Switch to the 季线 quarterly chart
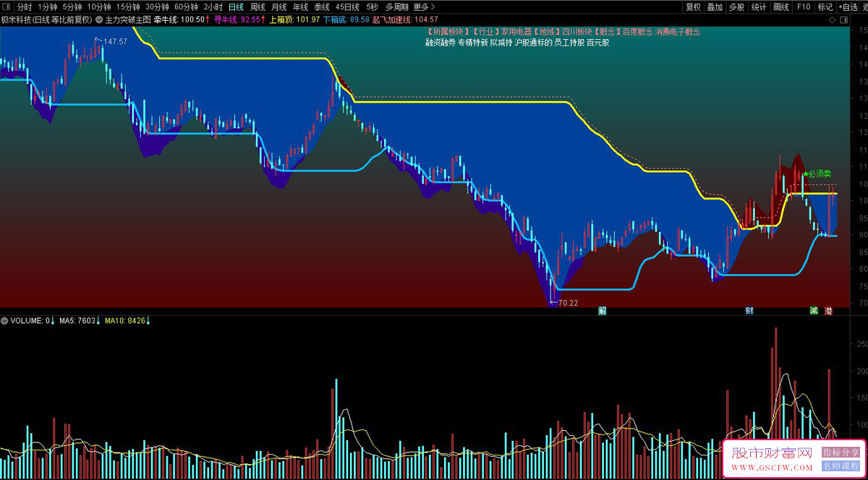 [321, 7]
